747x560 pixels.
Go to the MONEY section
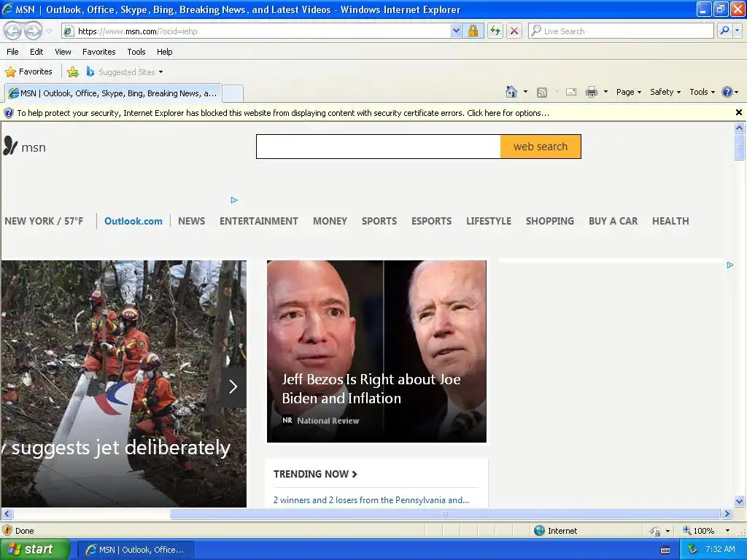coord(330,221)
